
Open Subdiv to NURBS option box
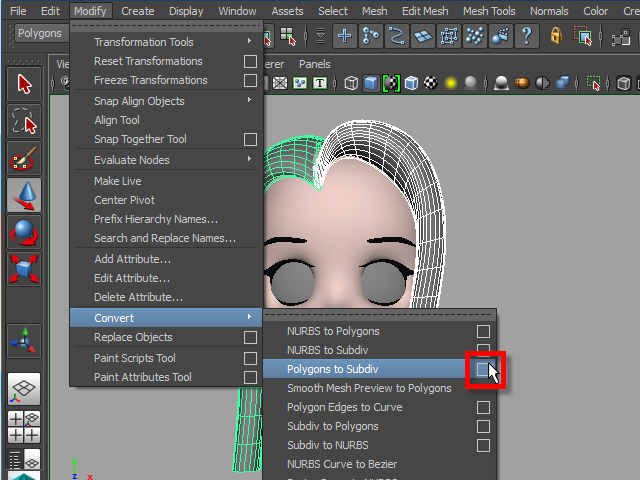[483, 445]
